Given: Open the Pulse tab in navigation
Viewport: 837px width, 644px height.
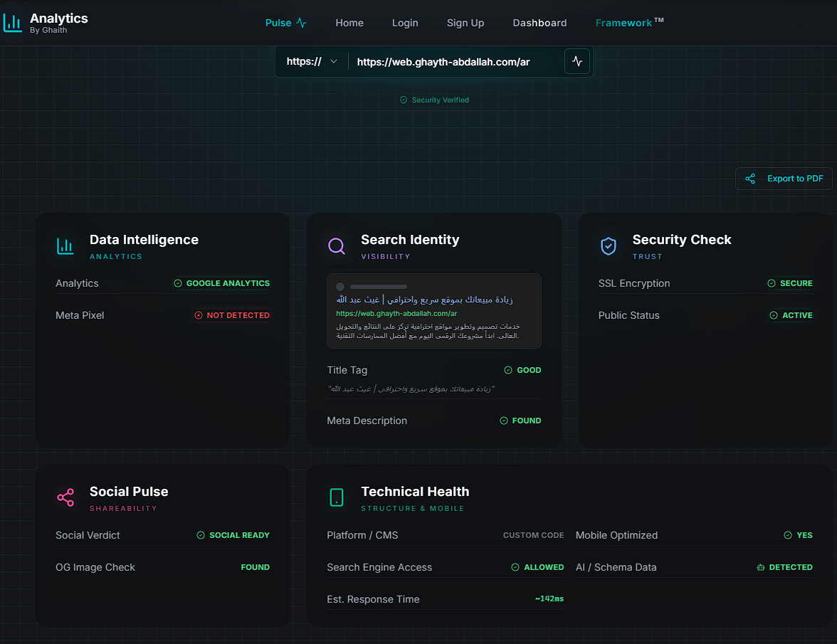Looking at the screenshot, I should point(285,23).
